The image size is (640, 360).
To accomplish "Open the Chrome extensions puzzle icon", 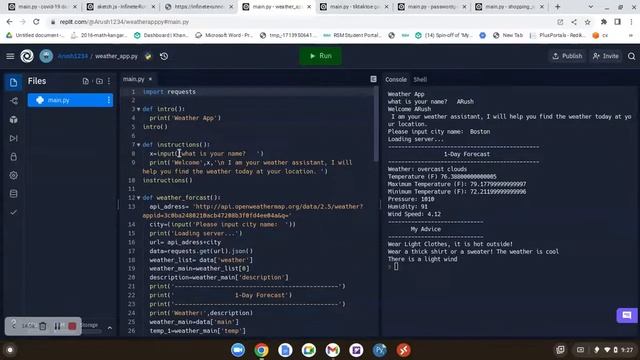I will [604, 22].
